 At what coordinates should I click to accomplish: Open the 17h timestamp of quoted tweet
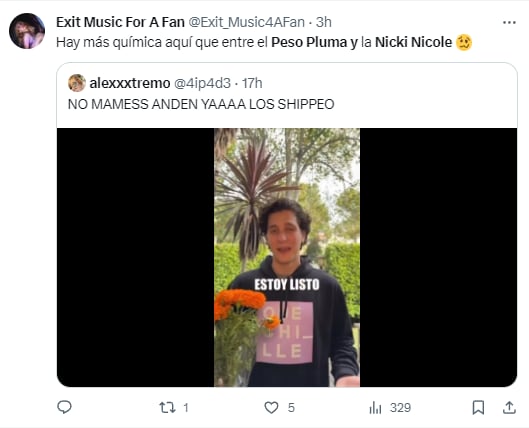coord(252,83)
